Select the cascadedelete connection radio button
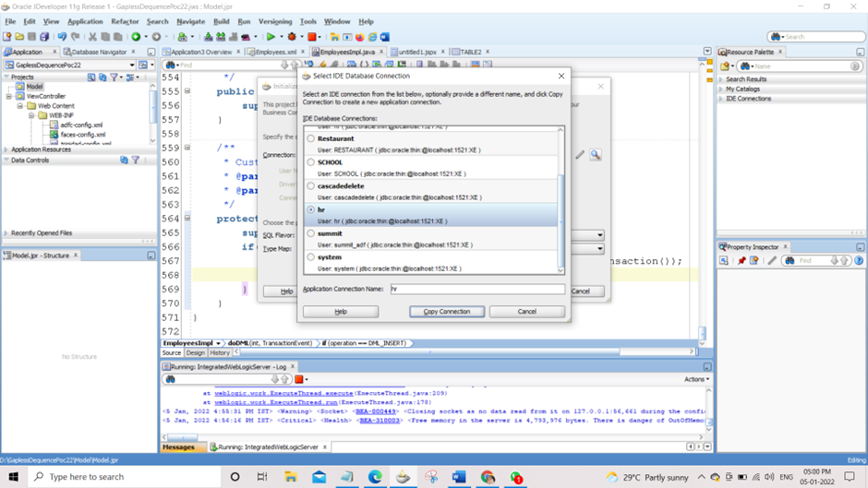Image resolution: width=868 pixels, height=488 pixels. coord(311,186)
